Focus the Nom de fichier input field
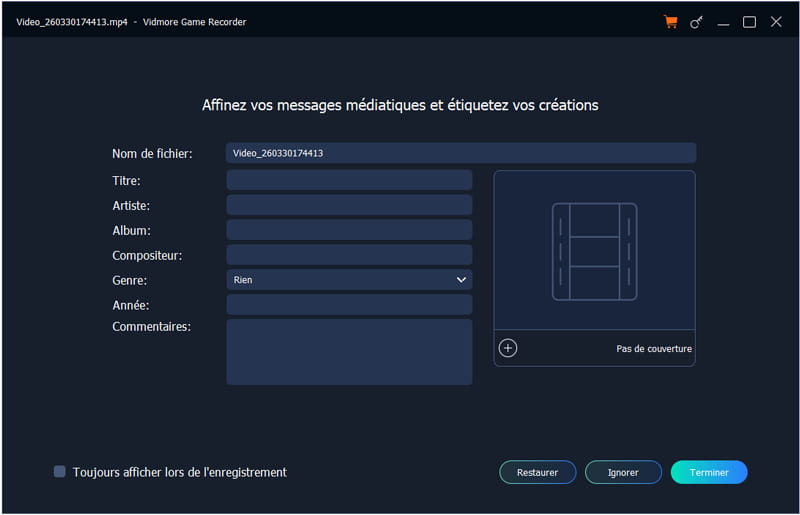Image resolution: width=800 pixels, height=515 pixels. coord(461,153)
